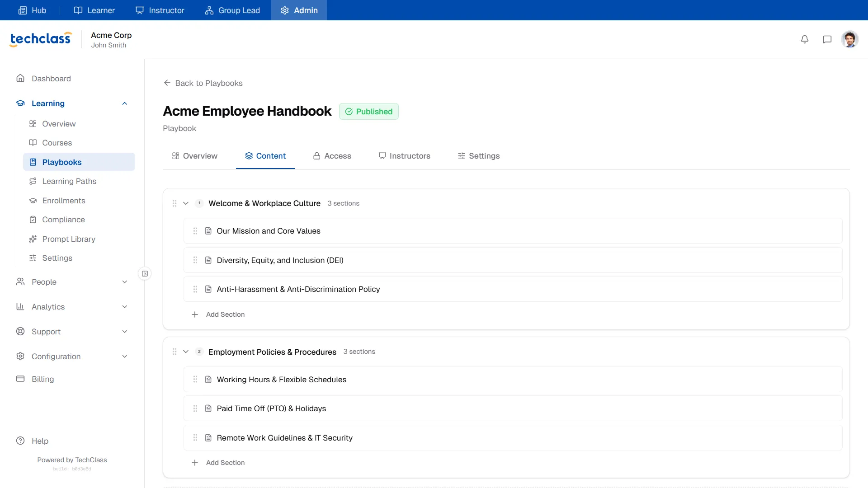Add Section to Employment Policies & Procedures
This screenshot has width=868, height=488.
[218, 463]
